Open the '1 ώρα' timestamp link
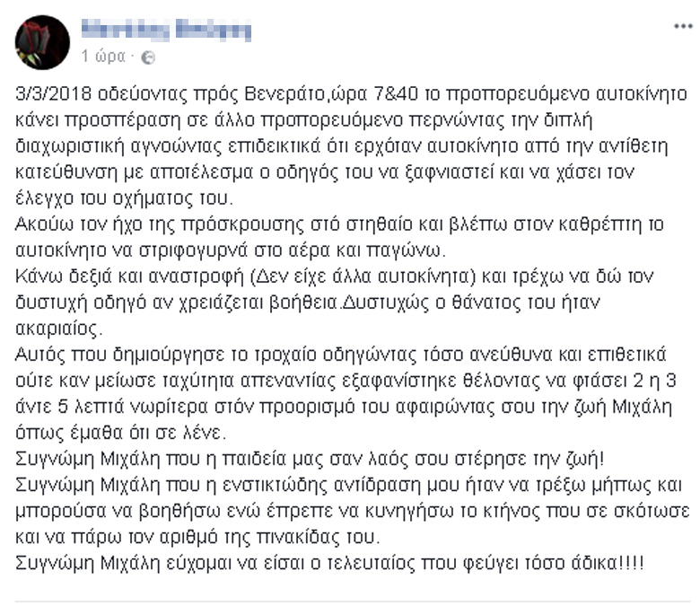The height and width of the screenshot is (605, 700). point(103,57)
